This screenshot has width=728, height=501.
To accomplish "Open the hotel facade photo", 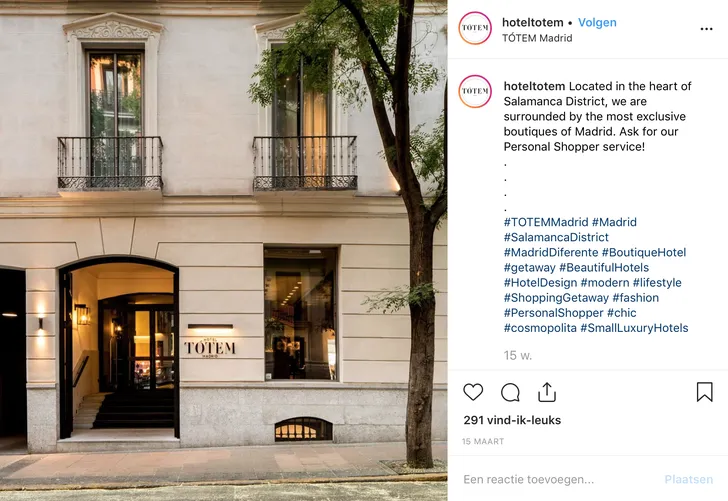I will coord(223,250).
